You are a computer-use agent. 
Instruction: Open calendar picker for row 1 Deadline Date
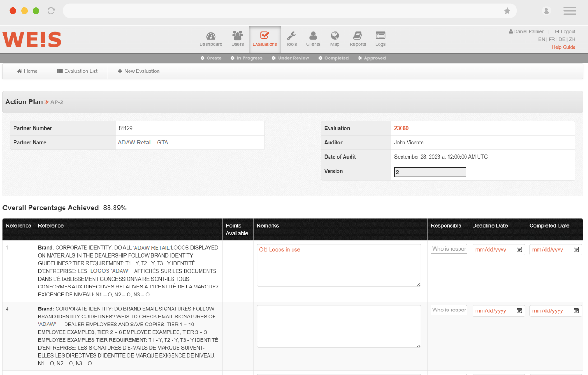point(519,250)
